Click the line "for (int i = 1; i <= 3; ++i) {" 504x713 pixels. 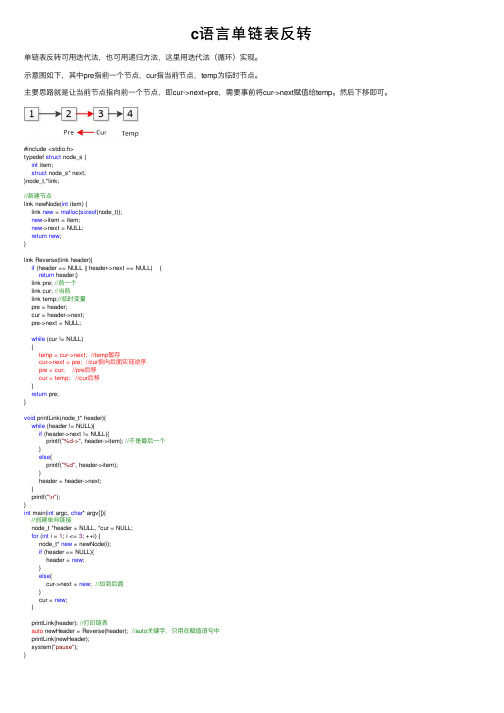pyautogui.click(x=66, y=536)
